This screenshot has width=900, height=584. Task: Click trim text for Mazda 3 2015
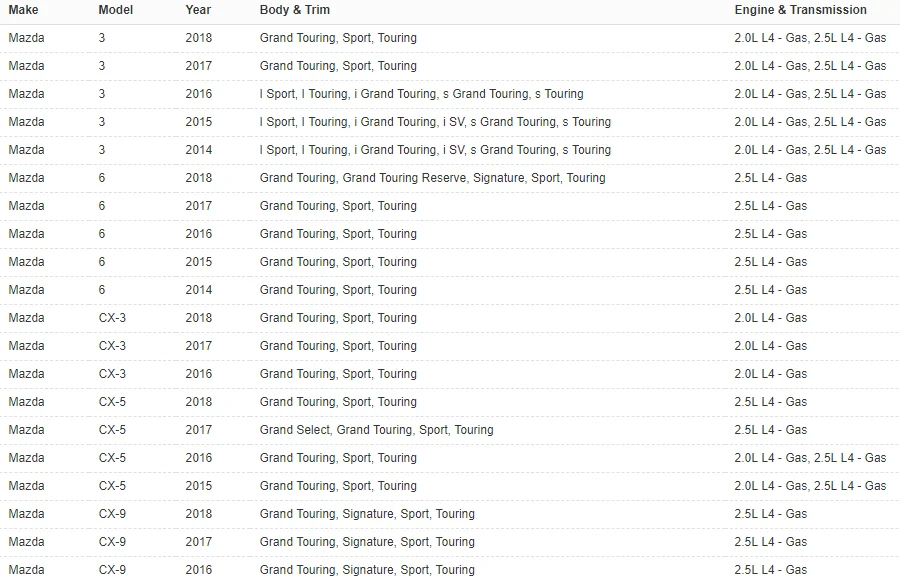click(435, 122)
